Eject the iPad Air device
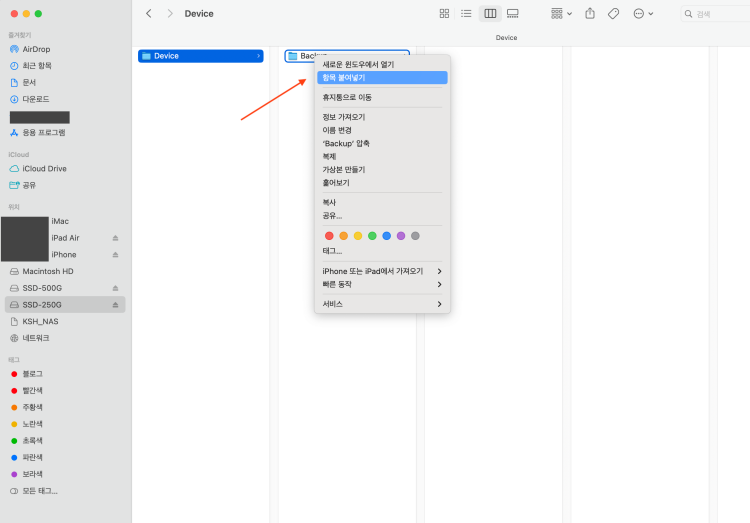The width and height of the screenshot is (750, 523). (x=115, y=238)
